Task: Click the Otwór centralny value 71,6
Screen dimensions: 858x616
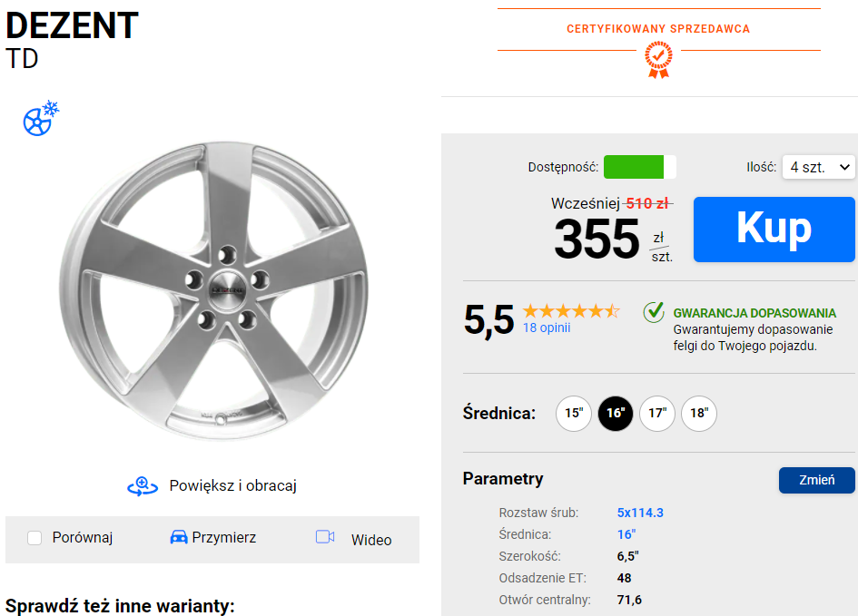Action: [x=629, y=601]
